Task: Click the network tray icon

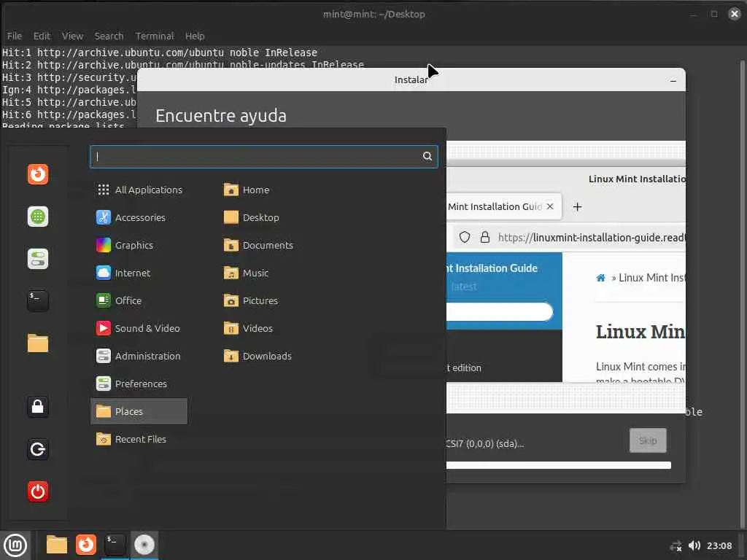Action: point(676,545)
